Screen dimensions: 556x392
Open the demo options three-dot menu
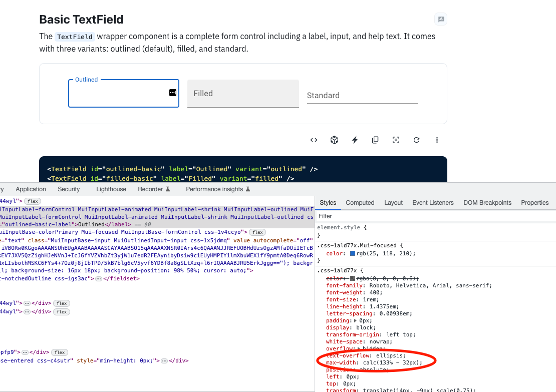437,140
